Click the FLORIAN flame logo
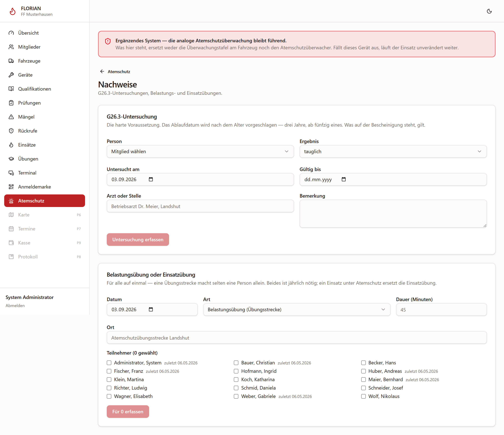Viewport: 504px width, 435px height. point(12,11)
